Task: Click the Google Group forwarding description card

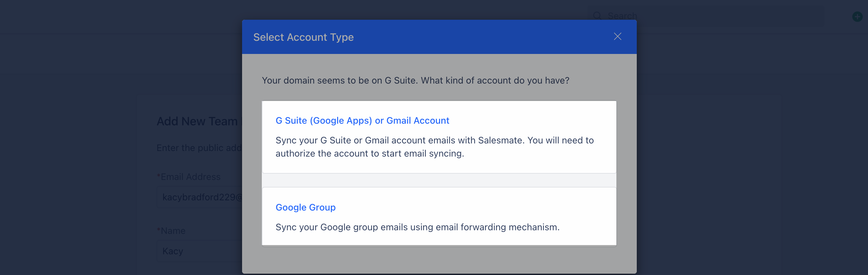Action: click(439, 216)
